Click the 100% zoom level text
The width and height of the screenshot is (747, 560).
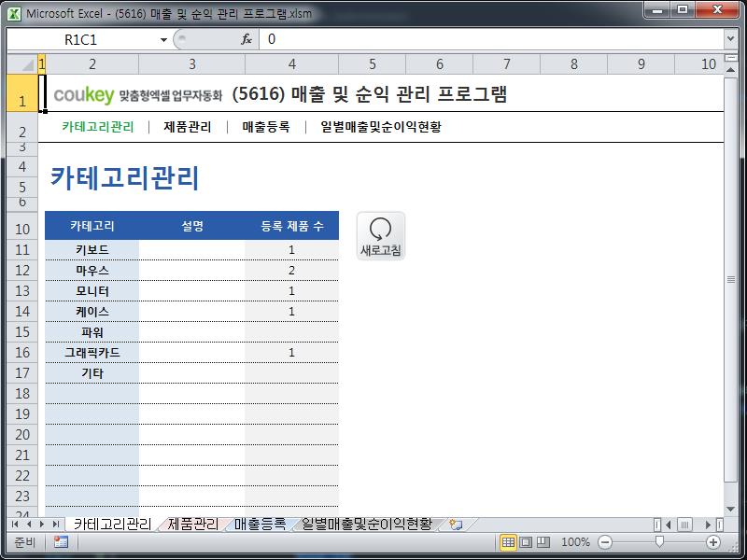tap(575, 542)
